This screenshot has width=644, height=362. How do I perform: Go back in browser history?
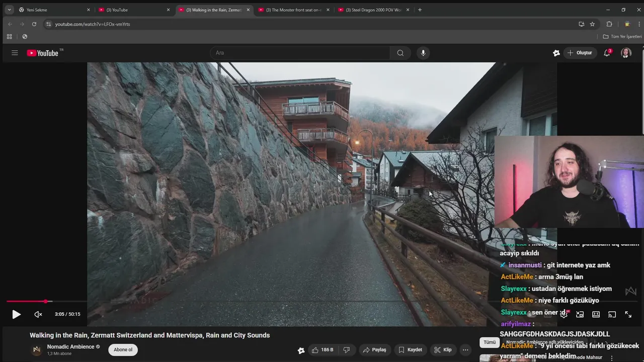[x=10, y=24]
